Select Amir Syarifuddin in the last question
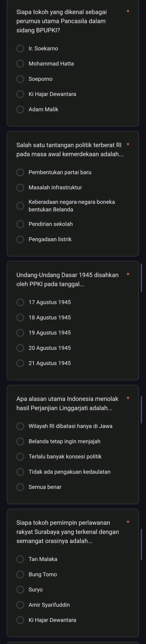 pos(20,605)
